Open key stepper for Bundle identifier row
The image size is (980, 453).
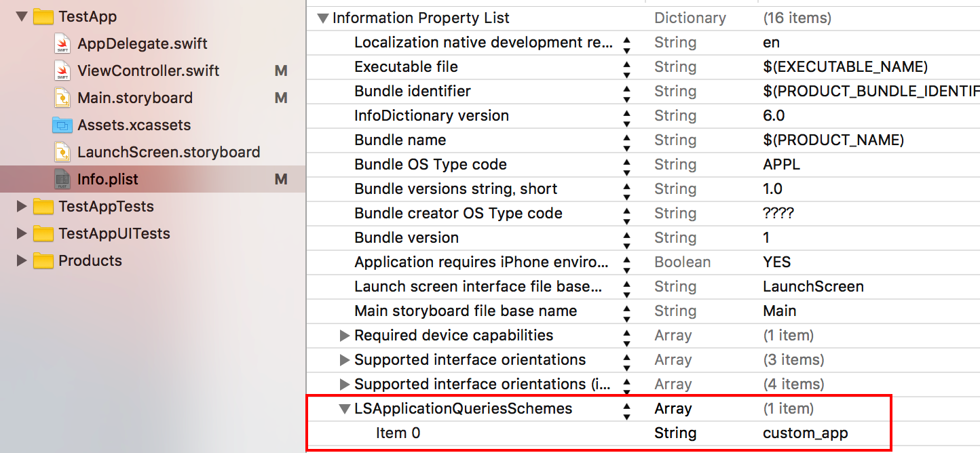click(x=626, y=92)
